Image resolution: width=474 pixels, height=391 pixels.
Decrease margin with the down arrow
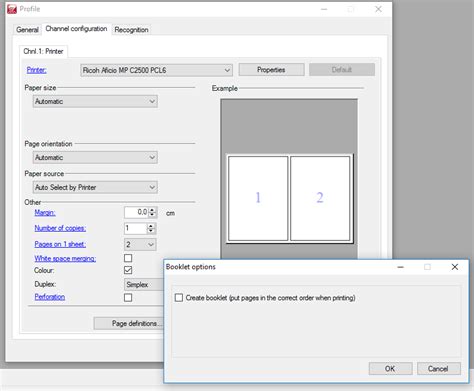[x=152, y=215]
